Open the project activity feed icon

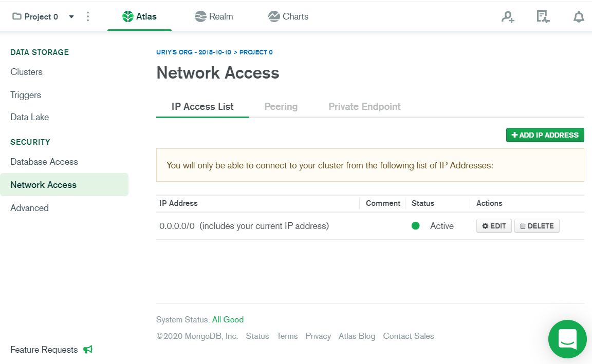[543, 17]
